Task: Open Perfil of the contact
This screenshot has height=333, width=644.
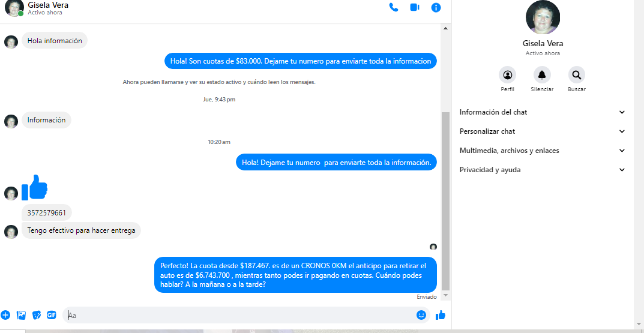Action: 507,75
